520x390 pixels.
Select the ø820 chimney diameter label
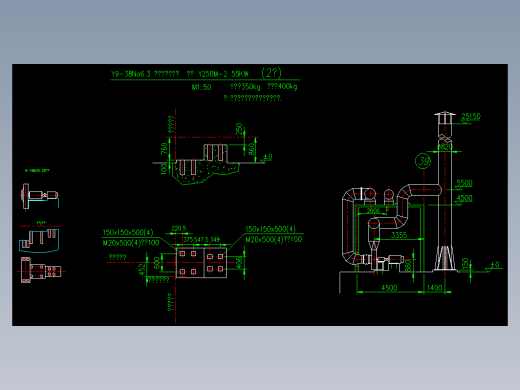pos(445,147)
